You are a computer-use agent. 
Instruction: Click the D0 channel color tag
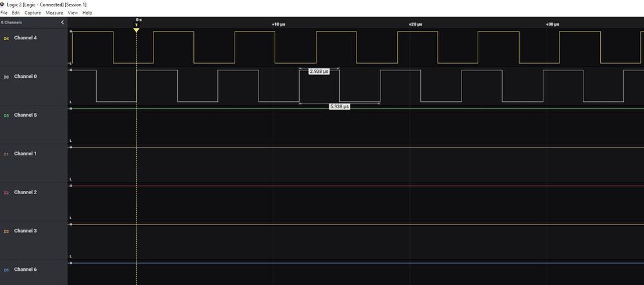tap(6, 77)
